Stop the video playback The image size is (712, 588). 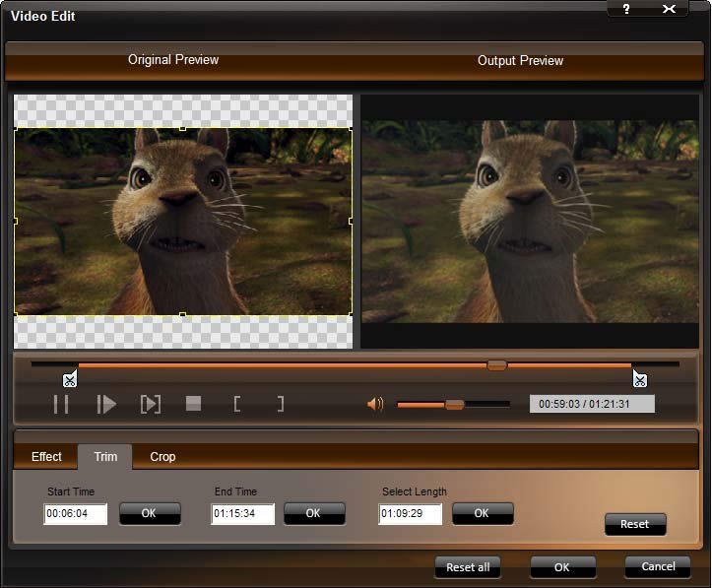pyautogui.click(x=194, y=404)
